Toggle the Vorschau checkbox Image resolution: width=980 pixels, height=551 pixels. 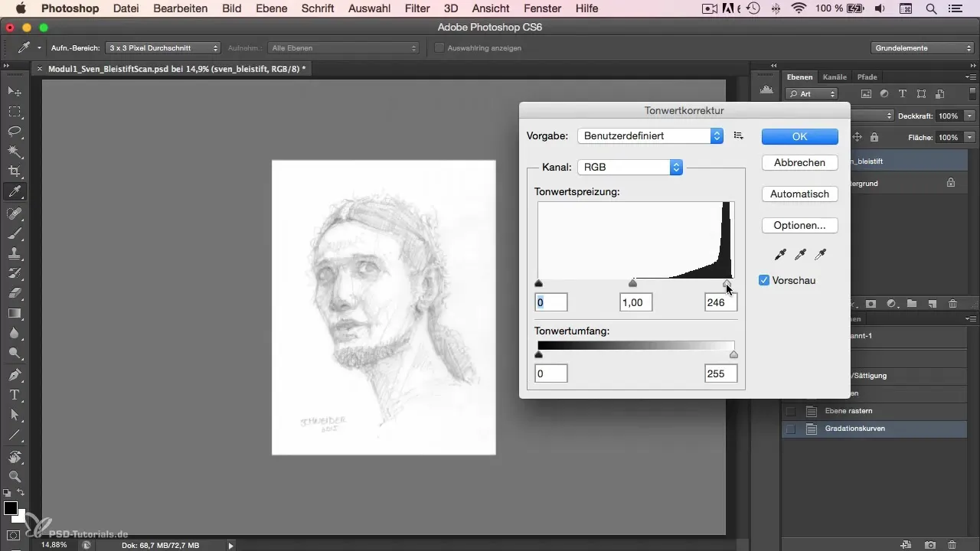click(x=764, y=280)
